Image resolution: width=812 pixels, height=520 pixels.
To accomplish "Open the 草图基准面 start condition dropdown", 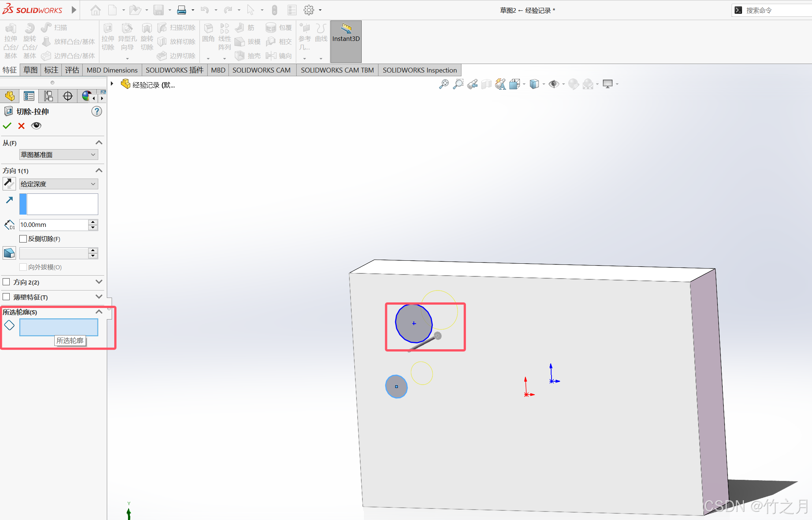I will point(58,155).
